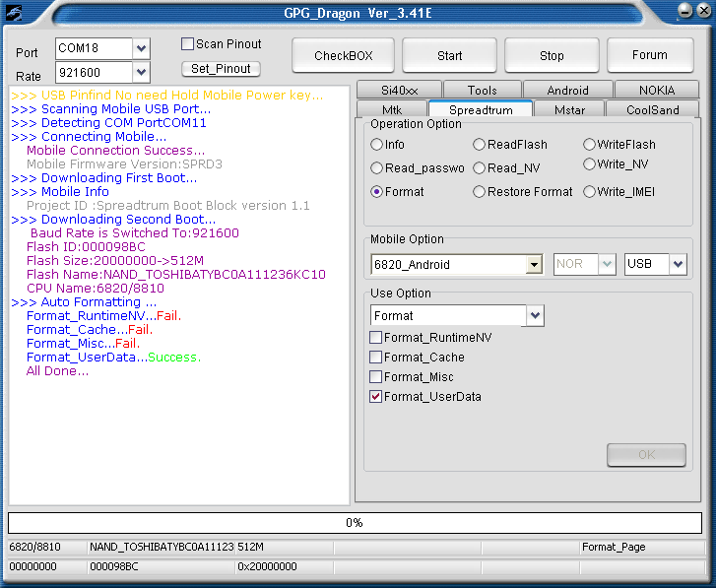Click the Set_Pinout button
This screenshot has width=716, height=588.
tap(221, 69)
